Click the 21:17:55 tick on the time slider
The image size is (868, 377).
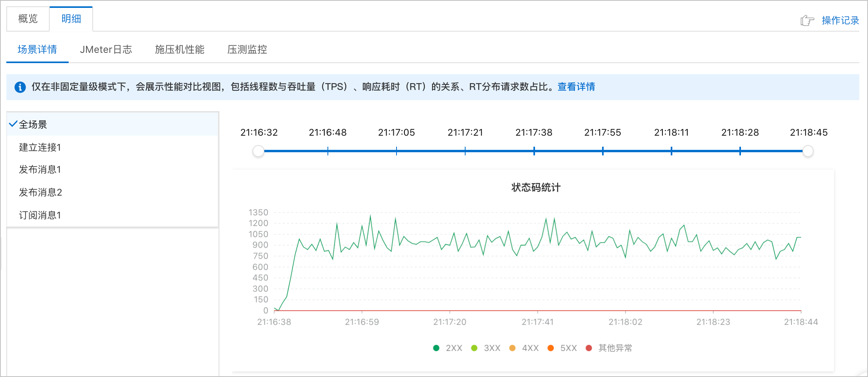[x=603, y=151]
